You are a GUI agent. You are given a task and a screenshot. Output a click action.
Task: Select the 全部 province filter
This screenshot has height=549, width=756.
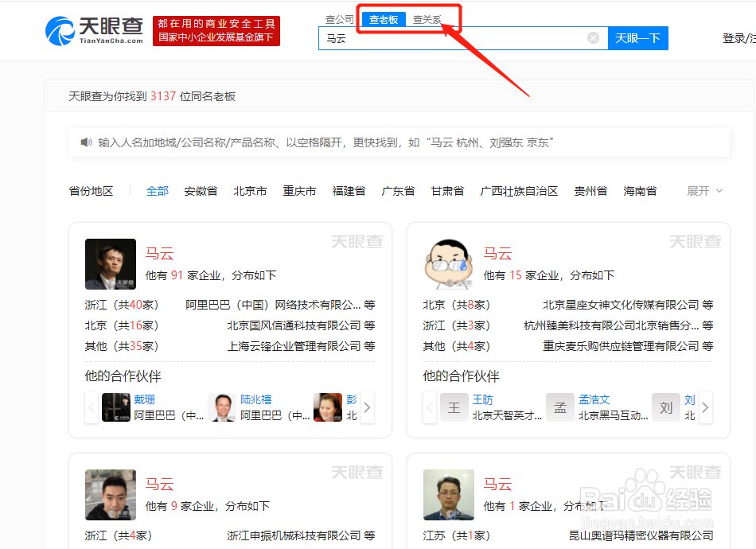(x=157, y=191)
